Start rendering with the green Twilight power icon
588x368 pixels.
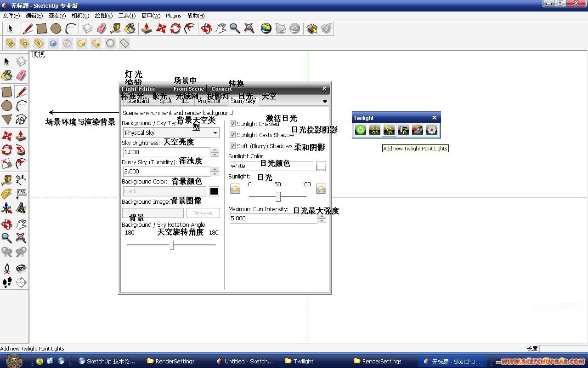(361, 130)
